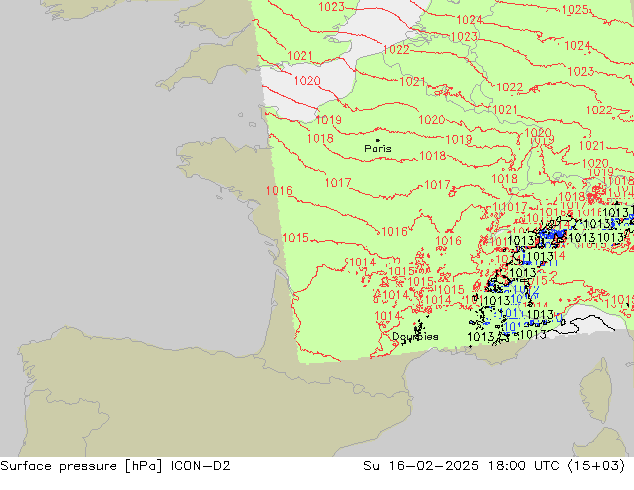The height and width of the screenshot is (490, 634).
Task: Click the 1025 isobar label
Action: (x=575, y=10)
